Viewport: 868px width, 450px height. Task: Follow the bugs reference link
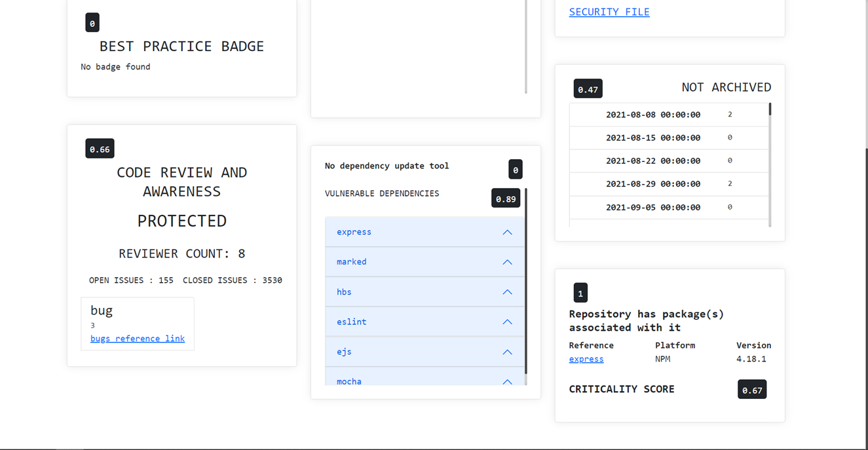(137, 338)
